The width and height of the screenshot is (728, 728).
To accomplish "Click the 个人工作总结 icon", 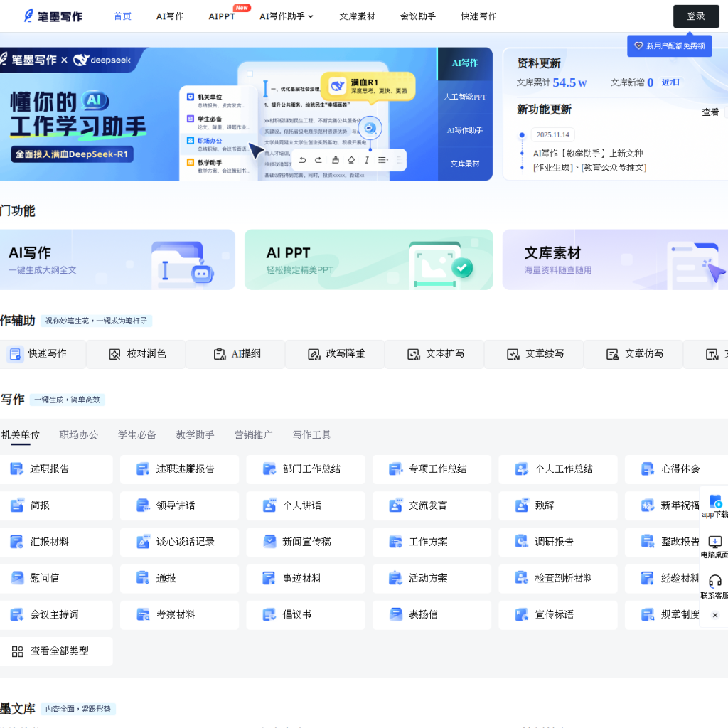I will coord(521,469).
